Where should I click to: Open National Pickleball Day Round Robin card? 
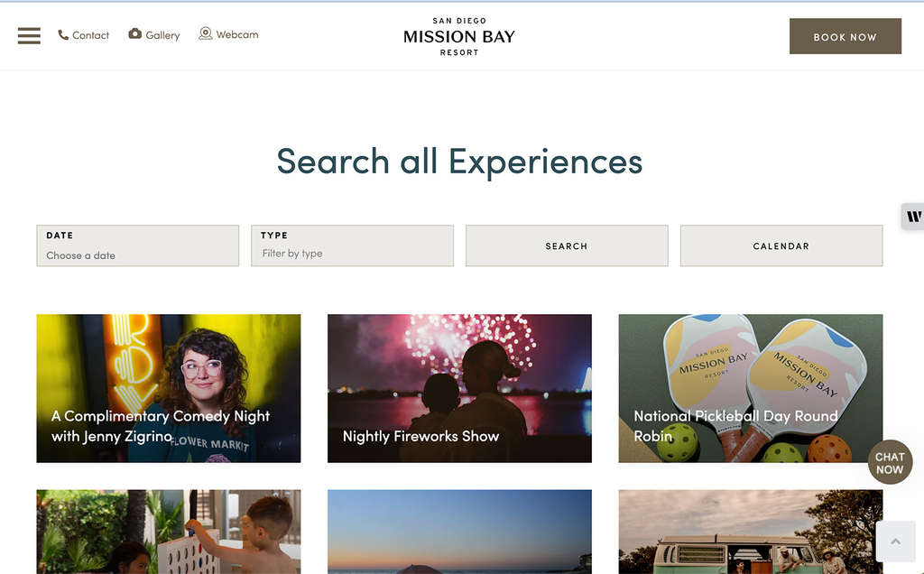click(751, 388)
